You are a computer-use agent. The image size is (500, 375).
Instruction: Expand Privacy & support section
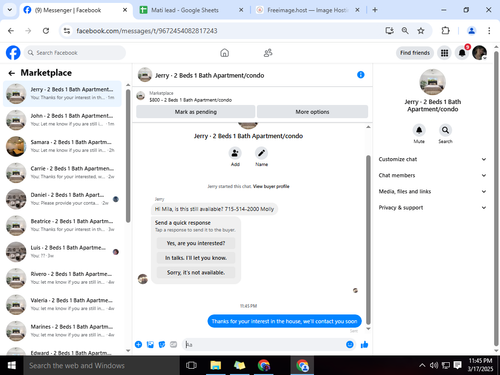point(432,208)
